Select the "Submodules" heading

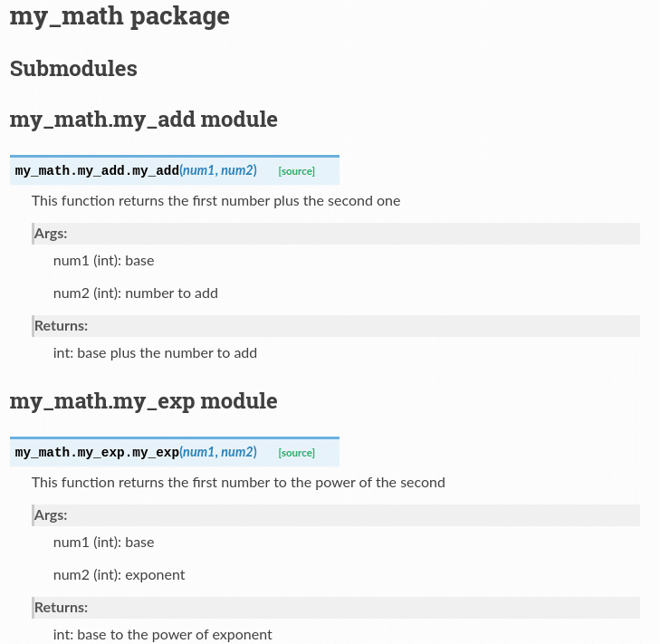point(73,69)
